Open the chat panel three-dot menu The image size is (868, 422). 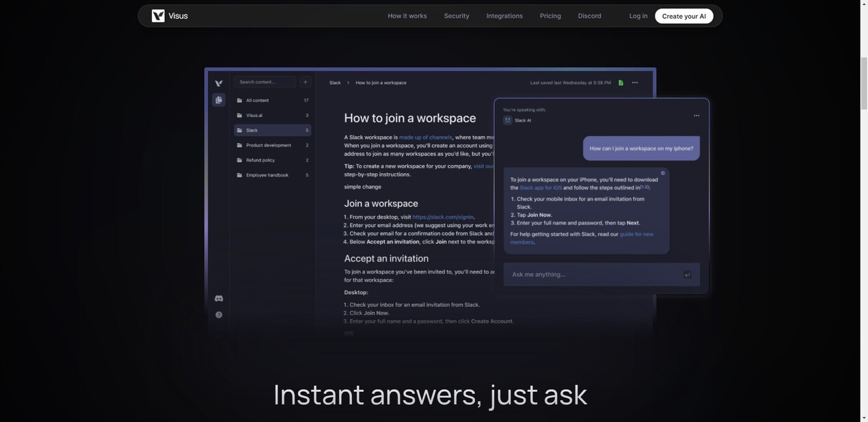click(696, 116)
